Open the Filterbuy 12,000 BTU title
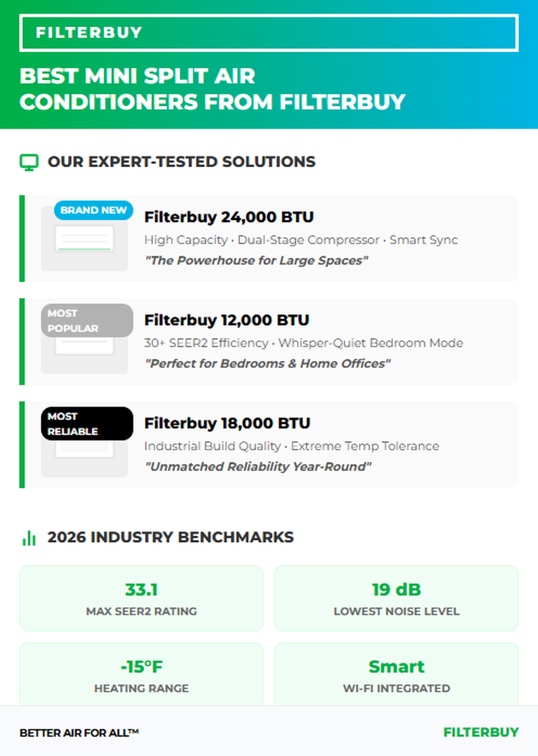 click(x=226, y=320)
